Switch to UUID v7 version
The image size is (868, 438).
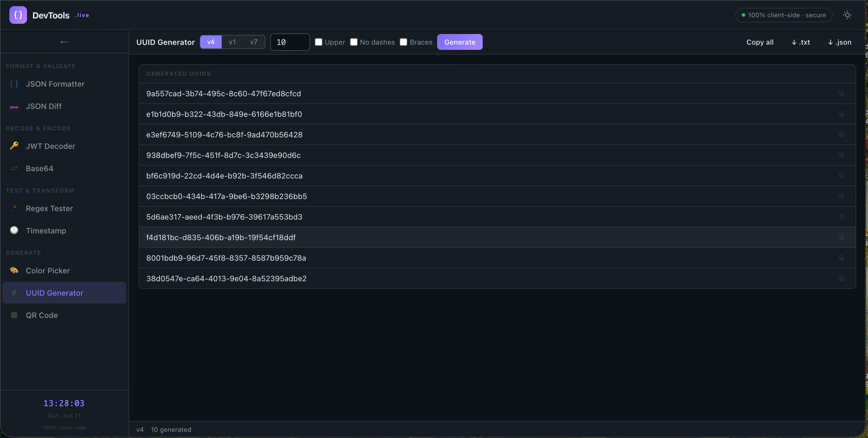point(254,42)
